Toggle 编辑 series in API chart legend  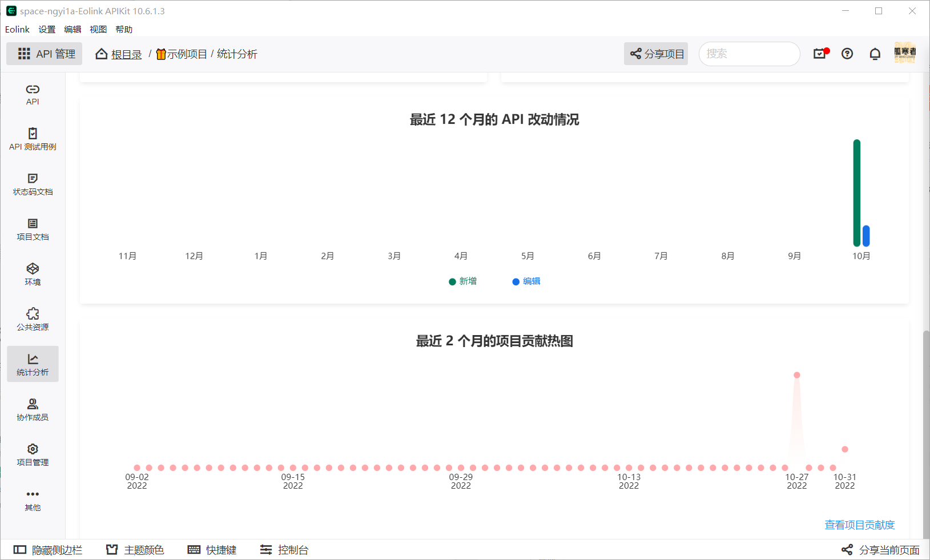[x=526, y=281]
